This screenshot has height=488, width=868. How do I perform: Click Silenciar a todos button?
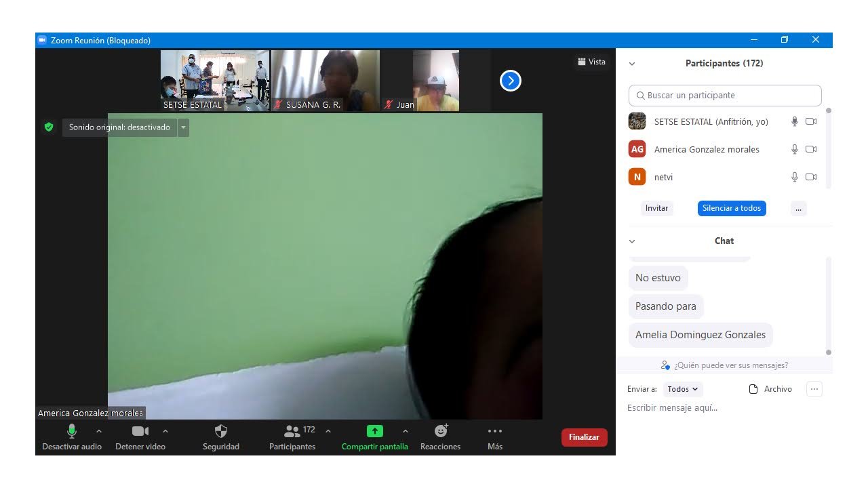732,208
